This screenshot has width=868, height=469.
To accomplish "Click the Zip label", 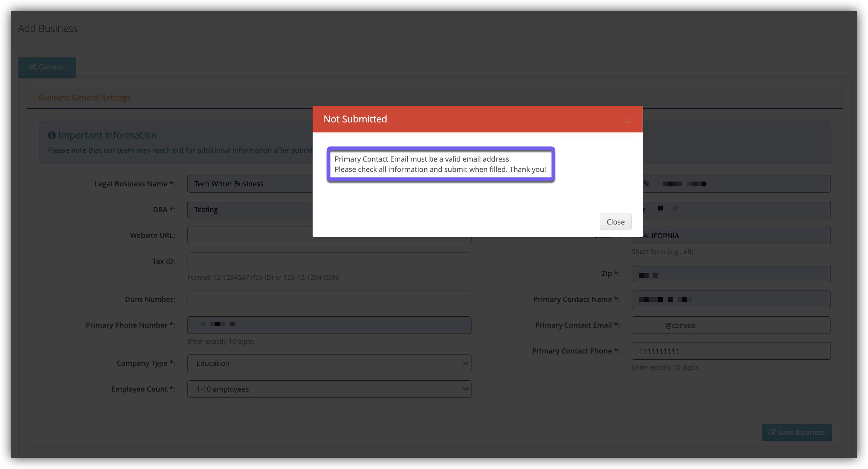I will pyautogui.click(x=610, y=273).
